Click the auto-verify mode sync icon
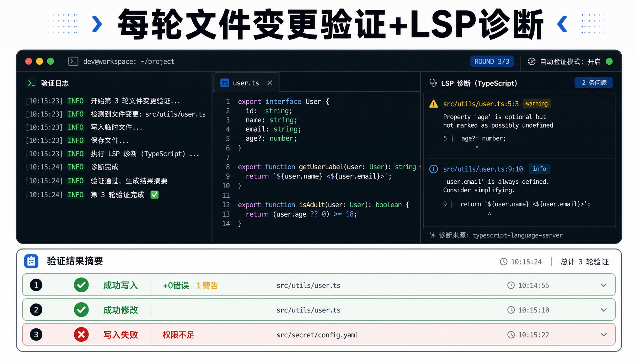 click(532, 61)
